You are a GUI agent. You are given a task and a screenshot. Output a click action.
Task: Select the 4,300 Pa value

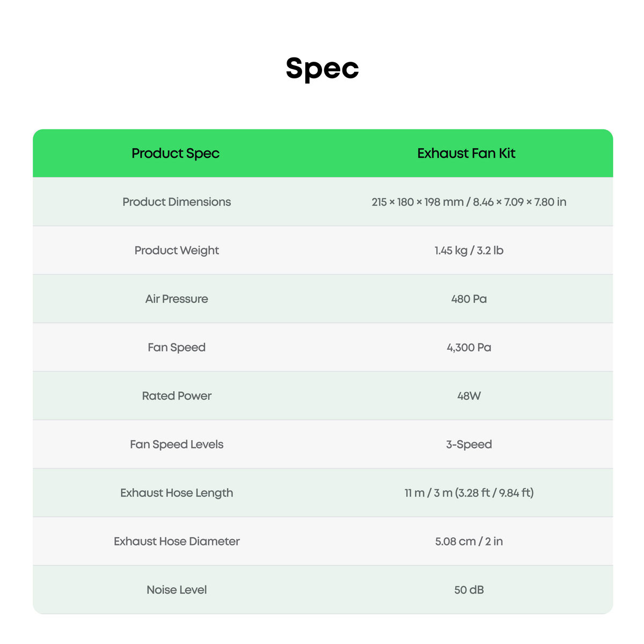point(469,347)
